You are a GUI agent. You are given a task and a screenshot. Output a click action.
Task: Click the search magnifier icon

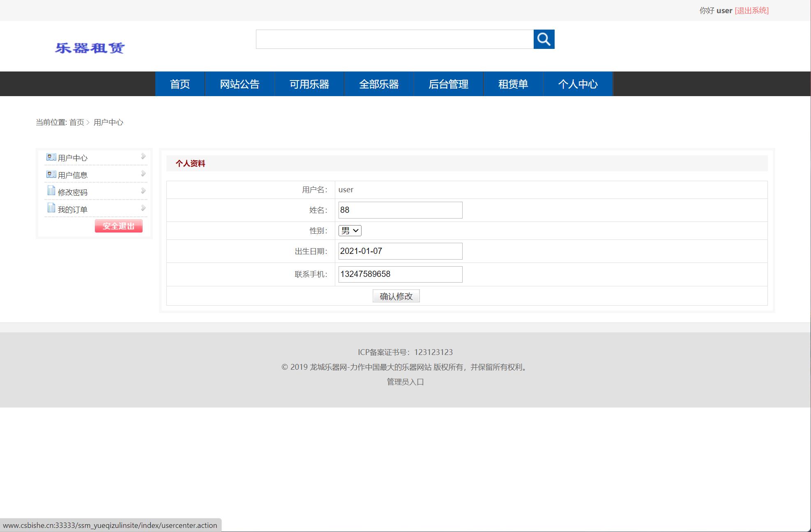click(544, 39)
